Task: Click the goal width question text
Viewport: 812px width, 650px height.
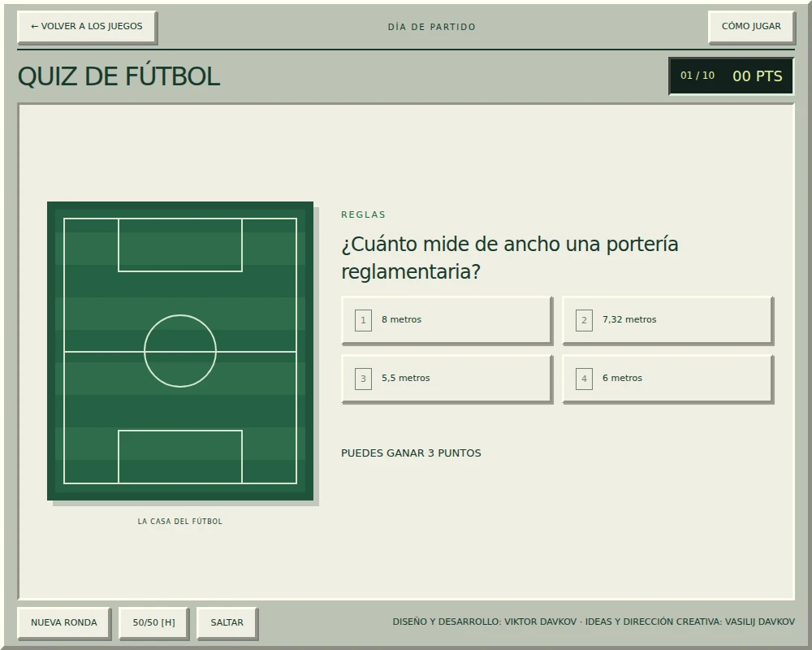Action: (510, 258)
